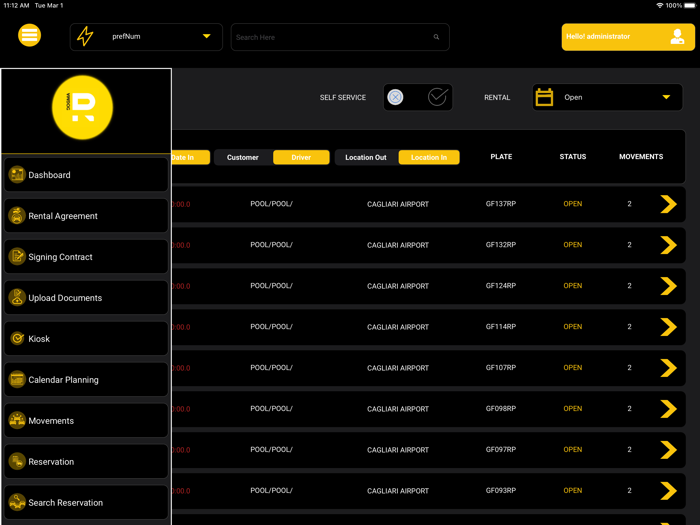Click OPEN status of GF098RP row
Viewport: 700px width, 525px height.
(x=573, y=408)
